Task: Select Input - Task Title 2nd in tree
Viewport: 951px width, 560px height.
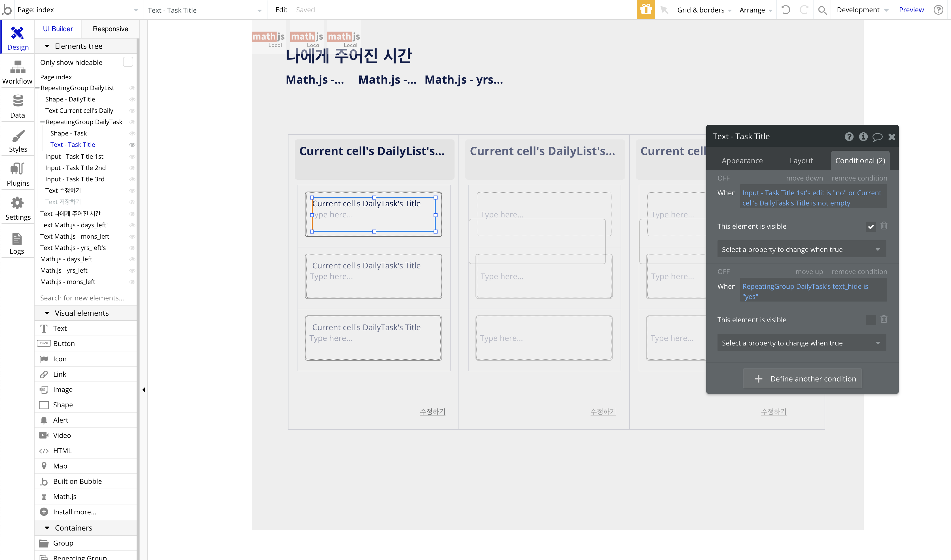Action: click(x=75, y=167)
